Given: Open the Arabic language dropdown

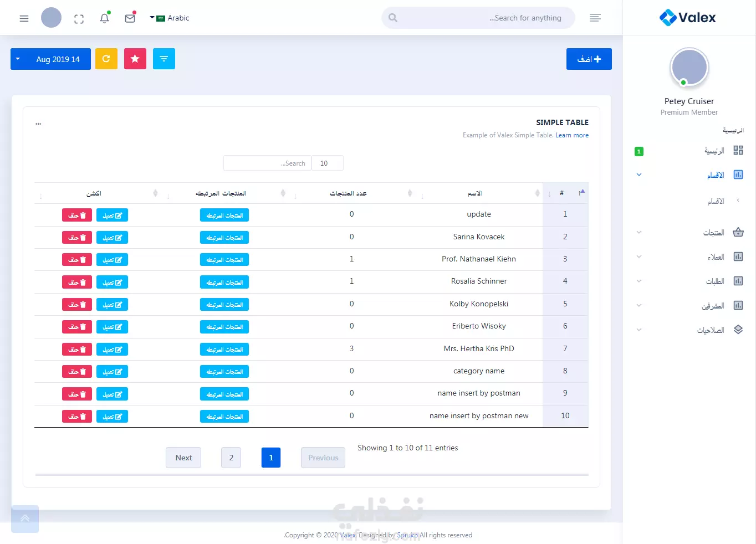Looking at the screenshot, I should [170, 18].
